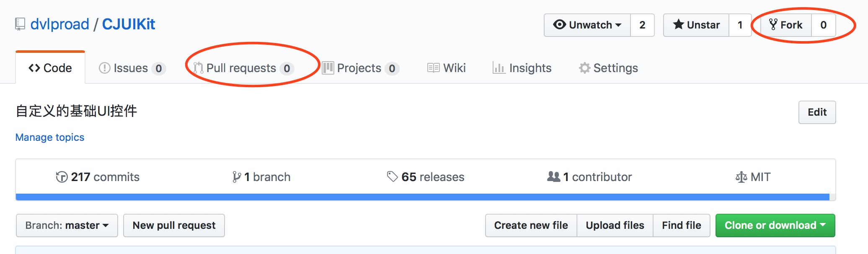Click the commits history icon

[x=62, y=176]
